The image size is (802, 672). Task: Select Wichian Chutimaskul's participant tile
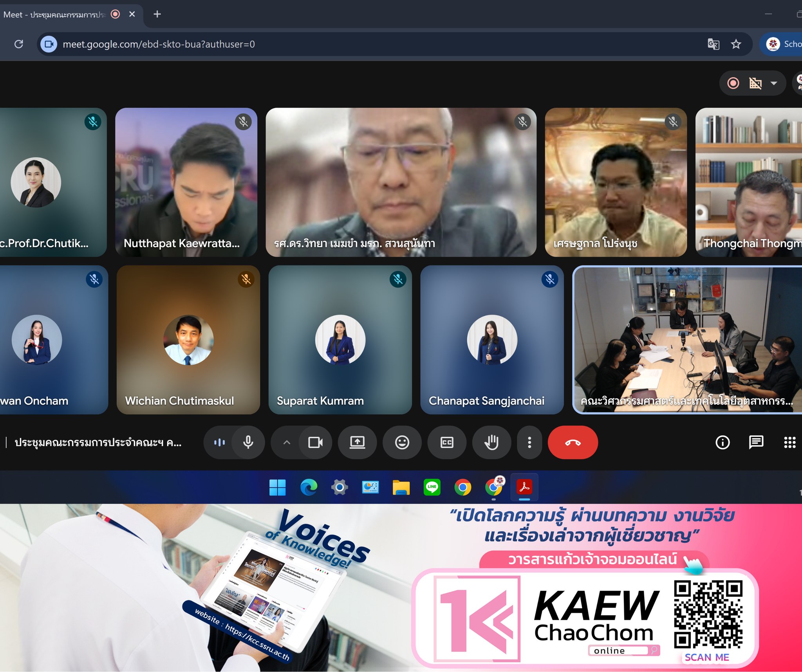(188, 340)
